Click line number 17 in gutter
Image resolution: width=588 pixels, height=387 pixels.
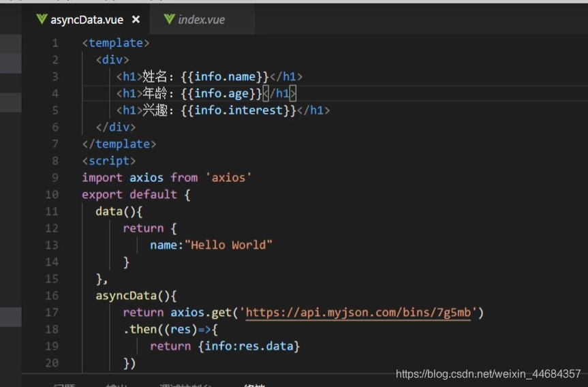52,312
